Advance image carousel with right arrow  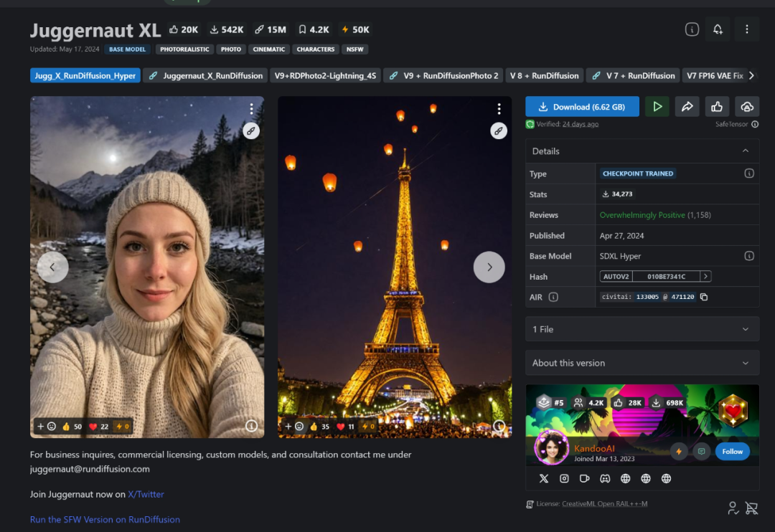[489, 267]
